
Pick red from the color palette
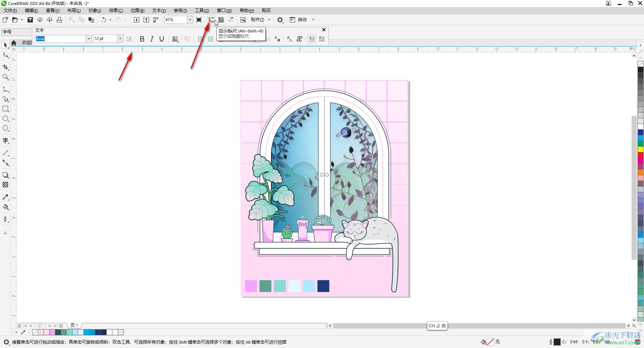pos(641,155)
